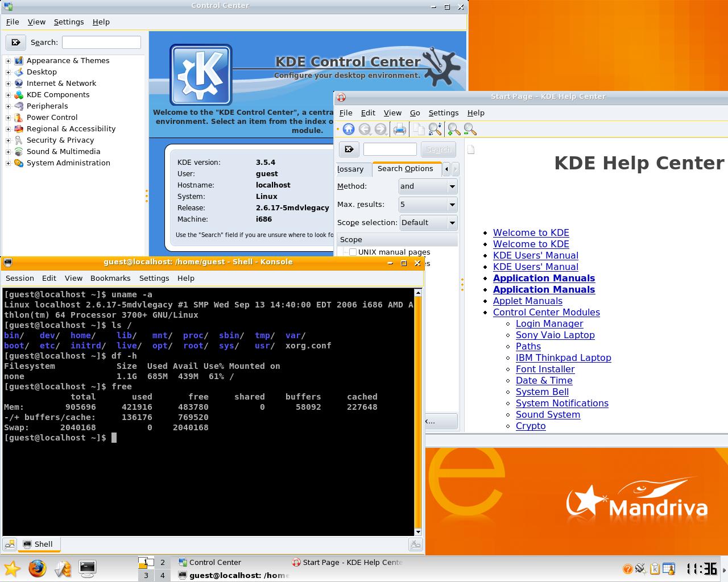Image resolution: width=728 pixels, height=582 pixels.
Task: Open the Konsole Bookmarks menu
Action: point(110,278)
